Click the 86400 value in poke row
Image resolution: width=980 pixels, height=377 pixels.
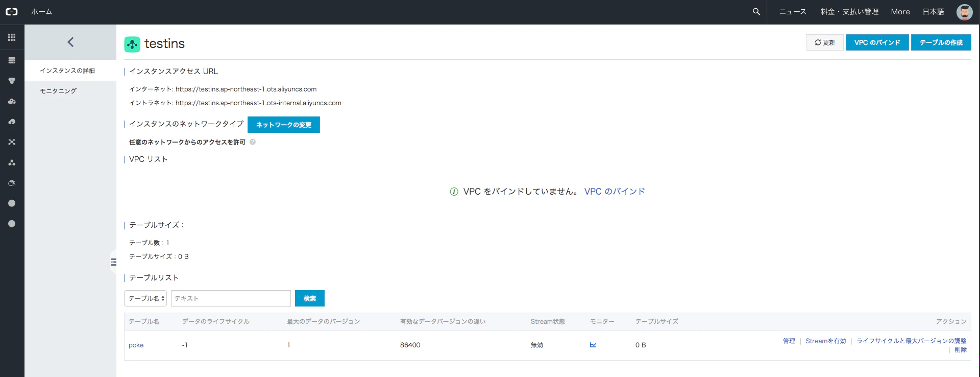coord(410,345)
